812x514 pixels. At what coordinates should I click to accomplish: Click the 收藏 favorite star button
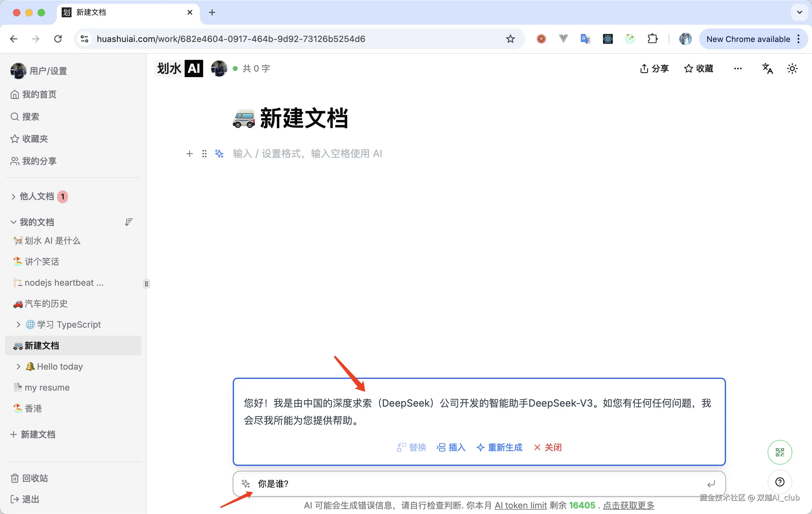pyautogui.click(x=698, y=68)
